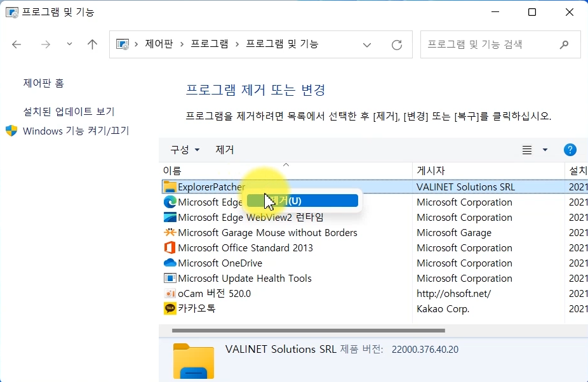
Task: Click the horizontal scrollbar thumb
Action: tap(308, 331)
